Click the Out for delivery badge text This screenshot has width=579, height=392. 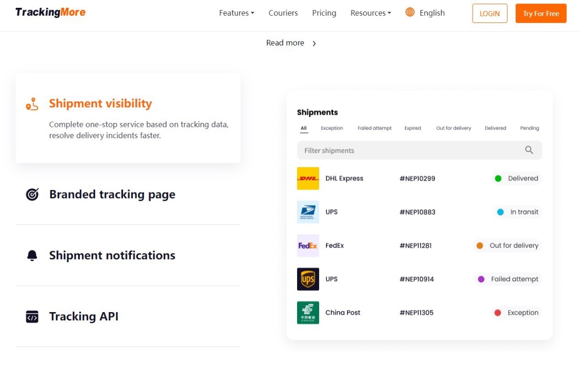pyautogui.click(x=514, y=245)
